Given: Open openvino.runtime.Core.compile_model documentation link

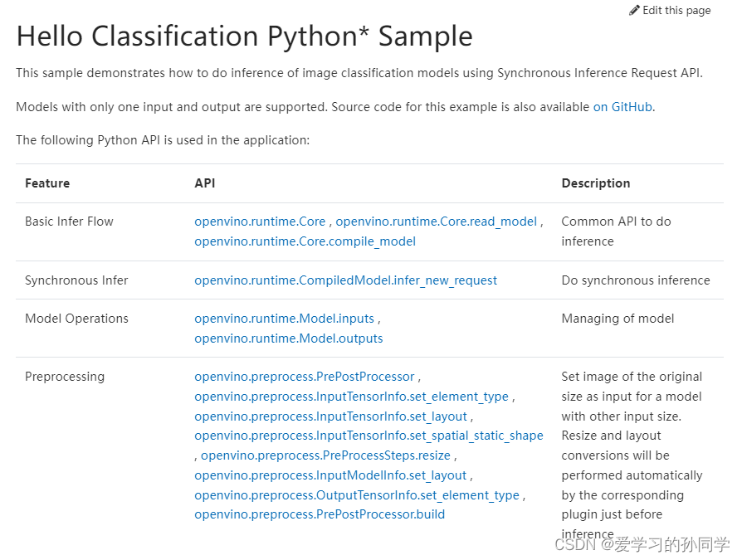Looking at the screenshot, I should 305,241.
